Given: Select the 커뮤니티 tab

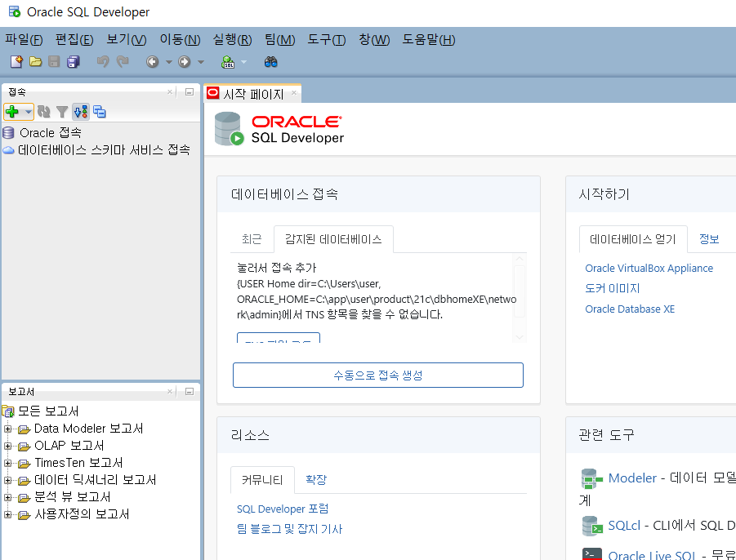Looking at the screenshot, I should 262,480.
